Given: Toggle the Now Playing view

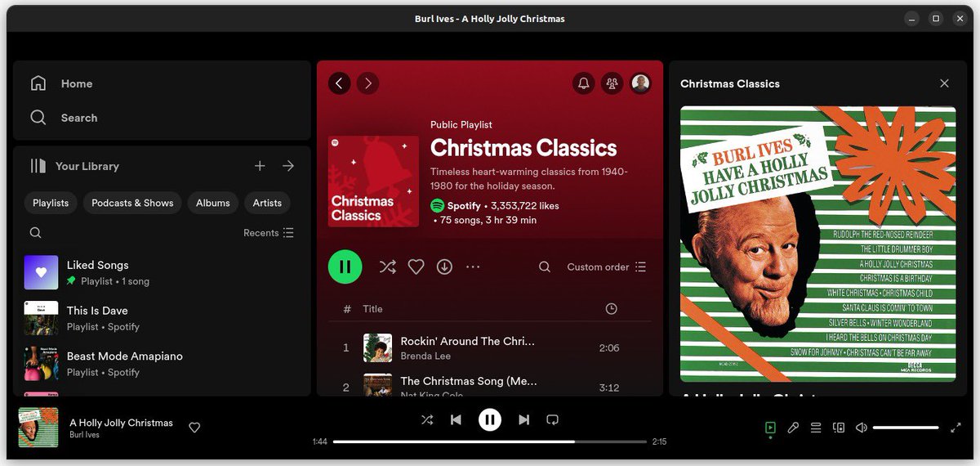Looking at the screenshot, I should pyautogui.click(x=770, y=428).
